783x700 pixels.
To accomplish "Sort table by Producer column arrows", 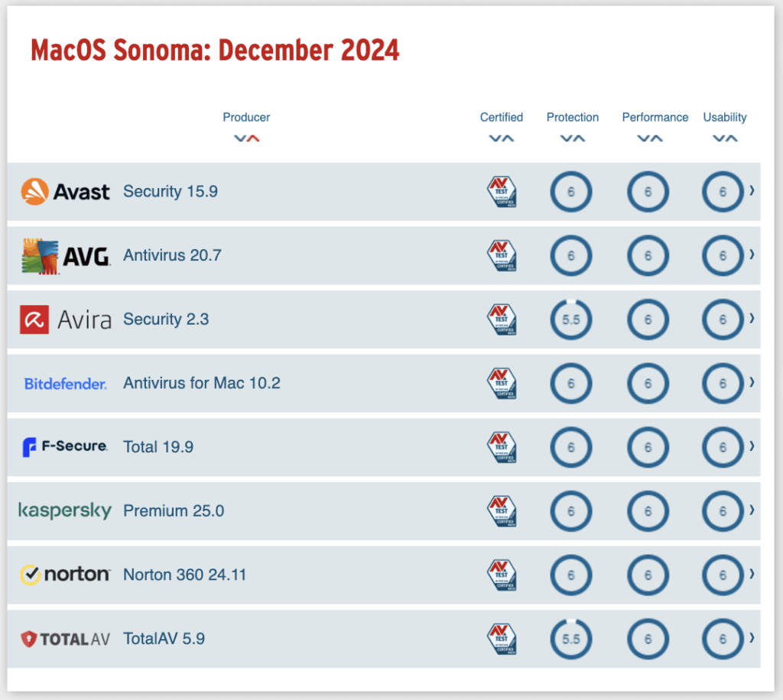I will point(247,138).
